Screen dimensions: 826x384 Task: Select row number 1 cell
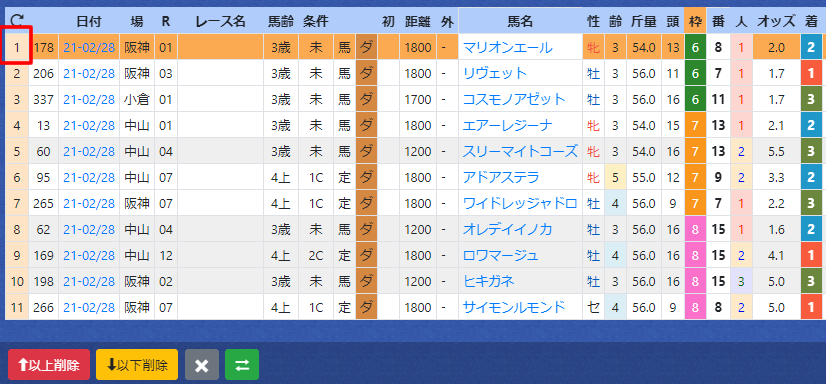point(17,48)
